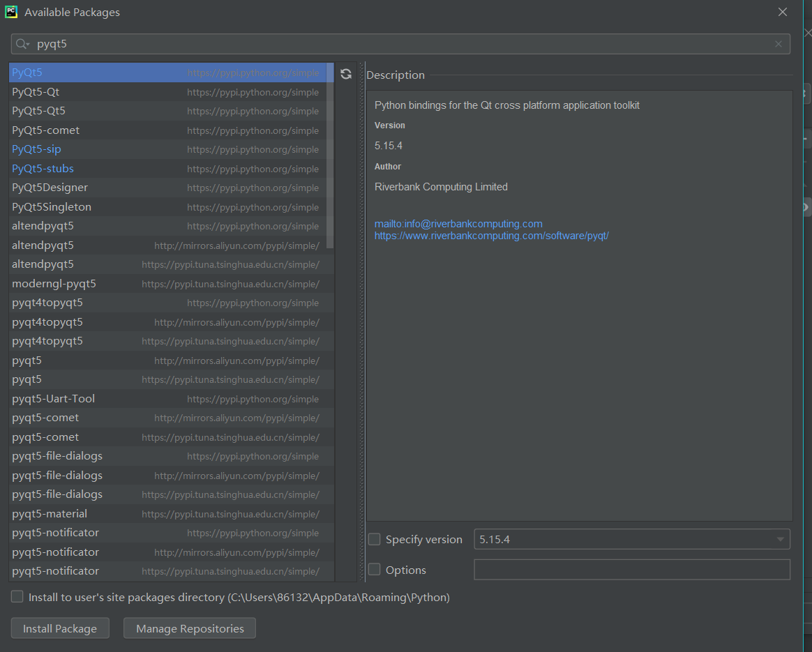The height and width of the screenshot is (652, 812).
Task: Click the reload packages list icon
Action: [x=346, y=74]
